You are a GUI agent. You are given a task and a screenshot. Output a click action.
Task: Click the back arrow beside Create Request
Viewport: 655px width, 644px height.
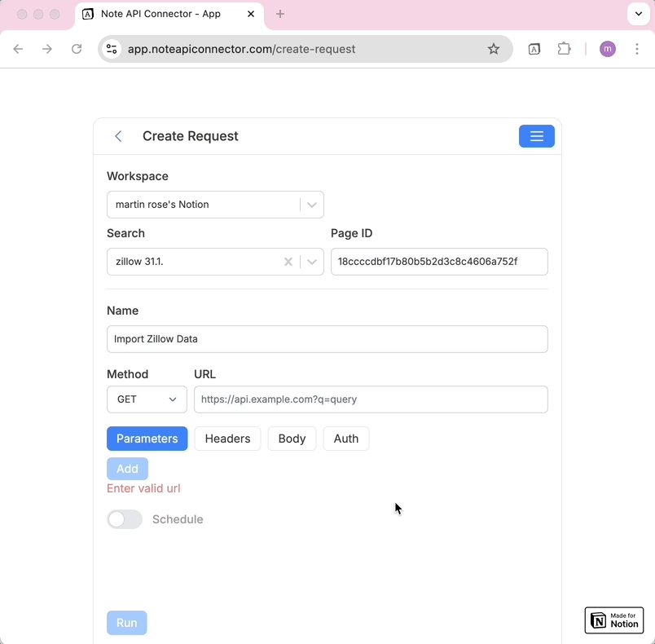tap(118, 136)
